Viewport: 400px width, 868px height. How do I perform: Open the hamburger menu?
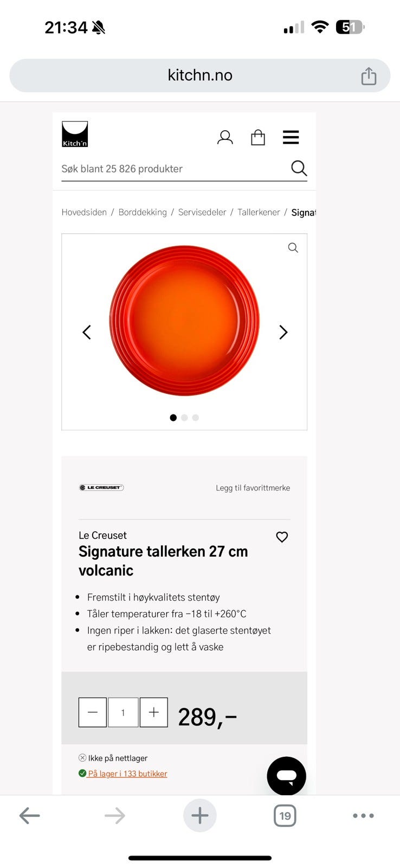(291, 137)
